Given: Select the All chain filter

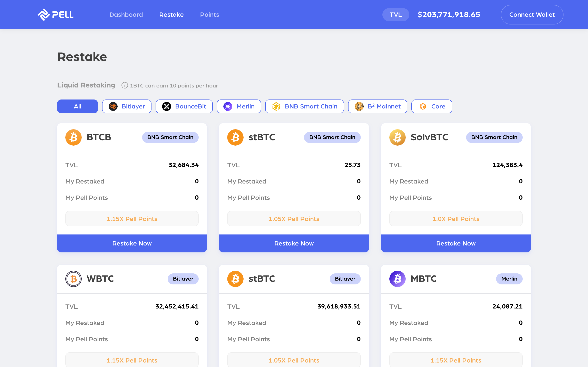Looking at the screenshot, I should tap(78, 106).
